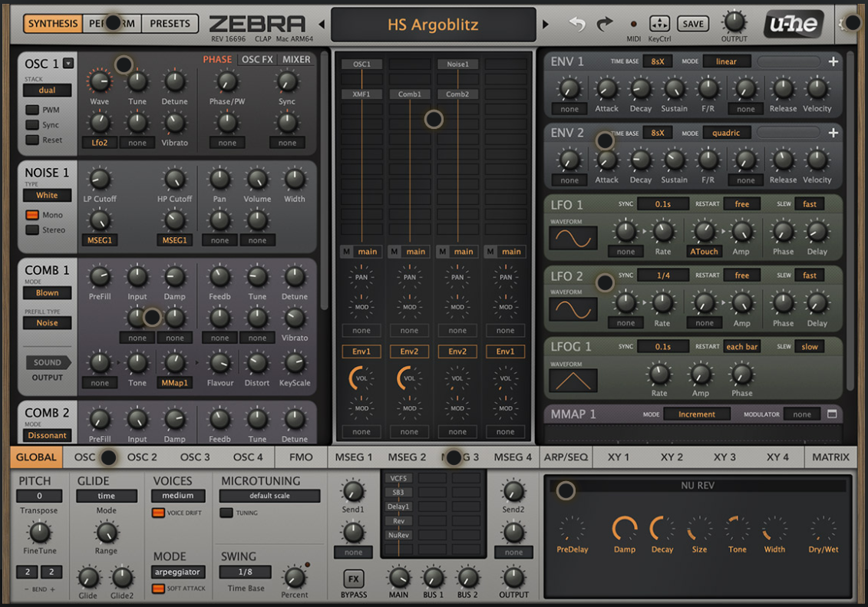Image resolution: width=868 pixels, height=607 pixels.
Task: Click the redo arrow icon
Action: (x=605, y=24)
